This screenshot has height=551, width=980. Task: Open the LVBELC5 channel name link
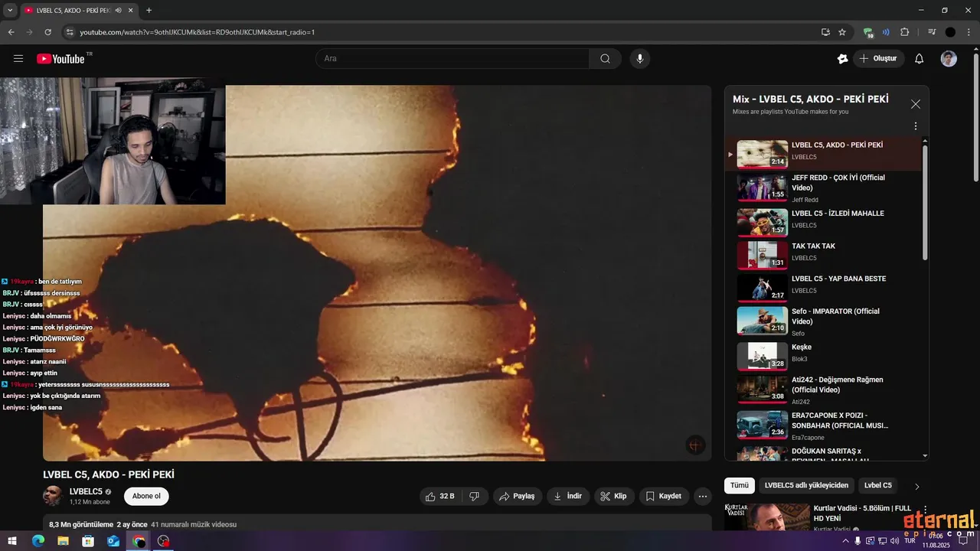(x=86, y=491)
